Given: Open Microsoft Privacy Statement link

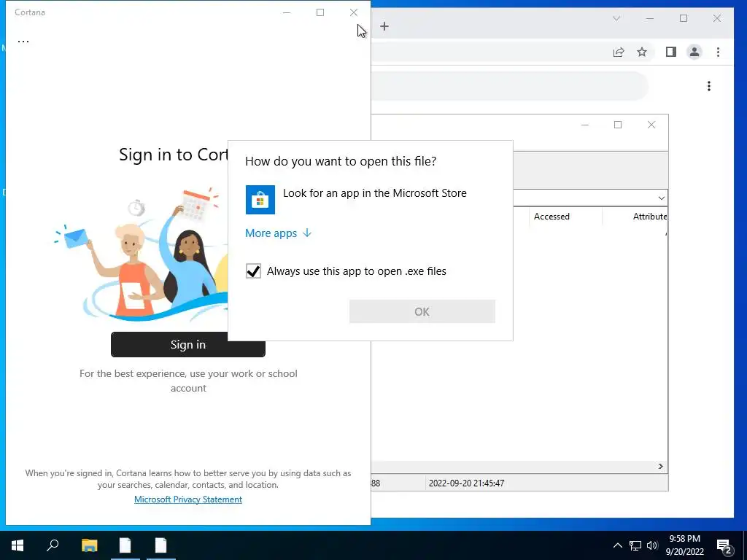Looking at the screenshot, I should [188, 499].
